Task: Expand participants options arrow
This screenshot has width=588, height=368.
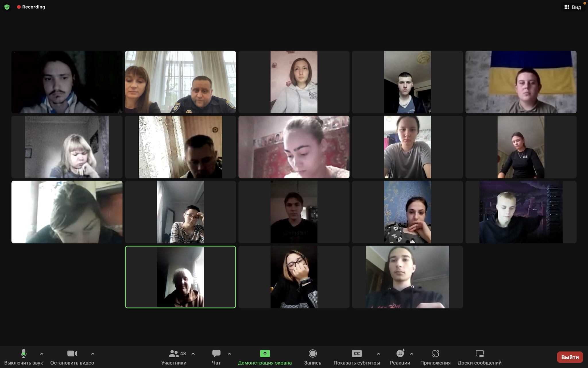Action: tap(193, 354)
